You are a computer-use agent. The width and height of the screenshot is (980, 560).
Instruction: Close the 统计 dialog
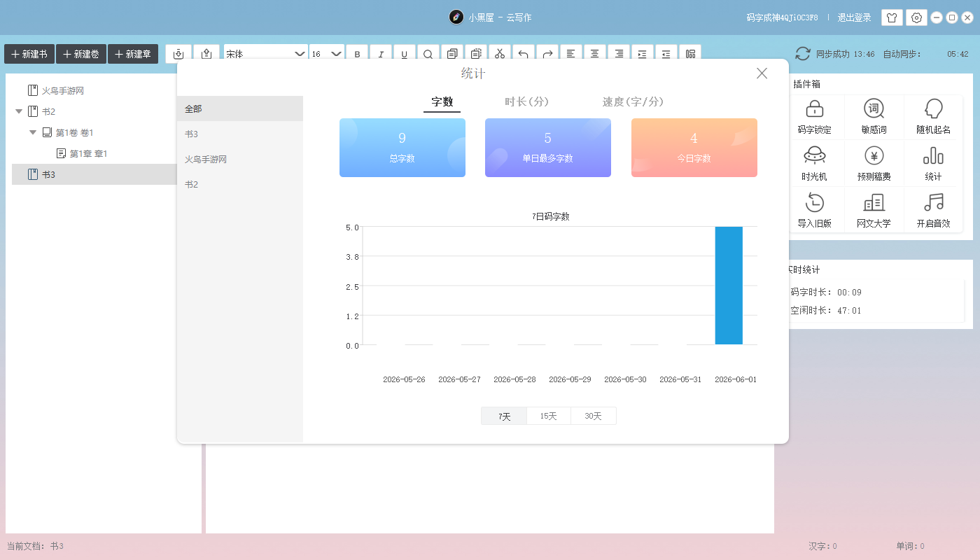(x=762, y=73)
